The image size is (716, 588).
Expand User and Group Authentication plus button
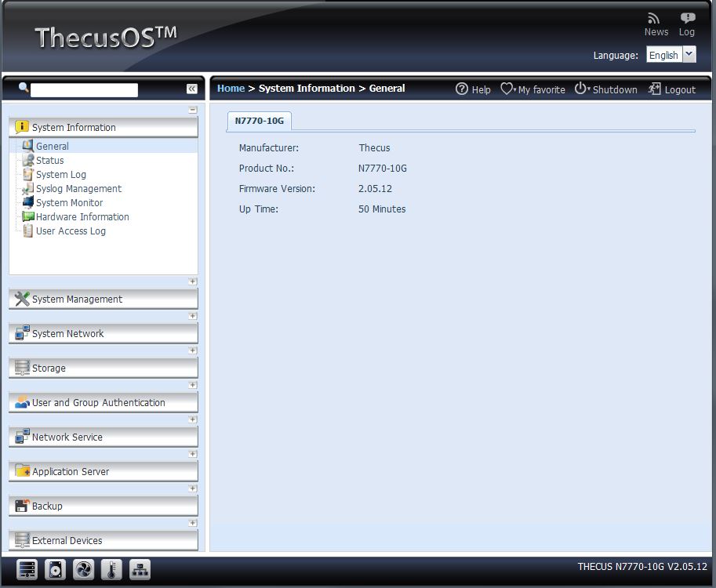click(x=193, y=385)
